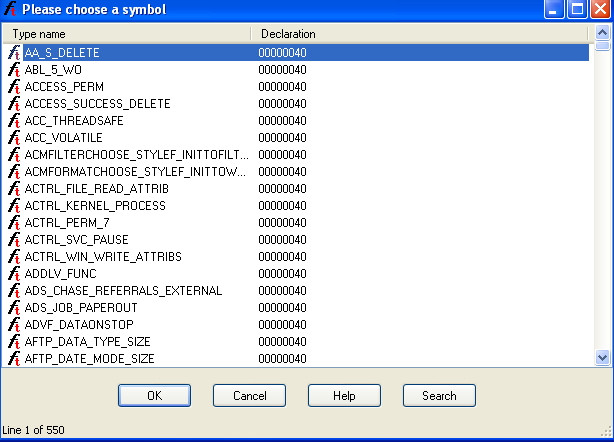This screenshot has width=614, height=442.
Task: Click the icon next to ABL_5_WO
Action: 14,70
